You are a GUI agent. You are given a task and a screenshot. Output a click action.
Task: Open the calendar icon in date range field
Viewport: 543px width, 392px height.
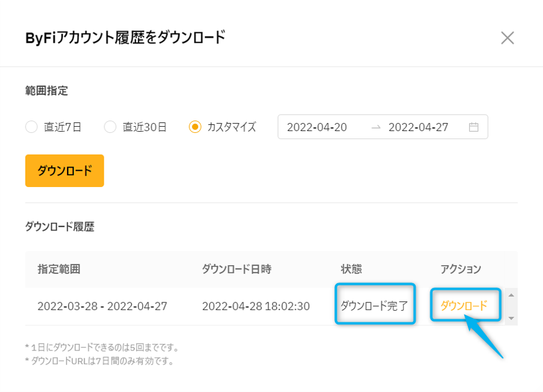pyautogui.click(x=473, y=127)
